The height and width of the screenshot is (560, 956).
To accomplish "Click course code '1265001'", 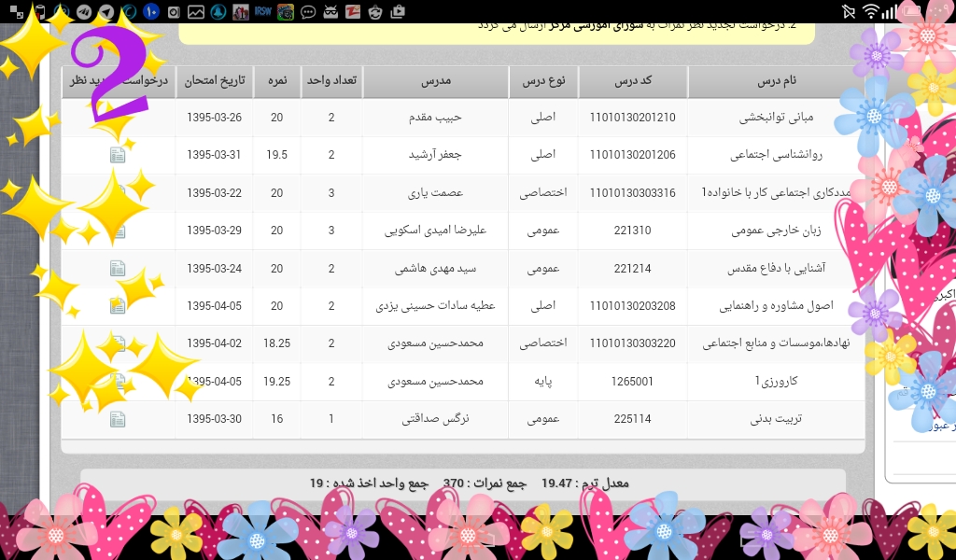I will (632, 382).
